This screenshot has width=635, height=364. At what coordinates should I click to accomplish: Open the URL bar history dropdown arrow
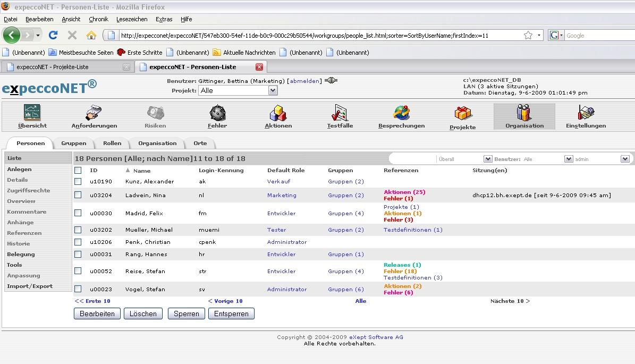pyautogui.click(x=539, y=35)
